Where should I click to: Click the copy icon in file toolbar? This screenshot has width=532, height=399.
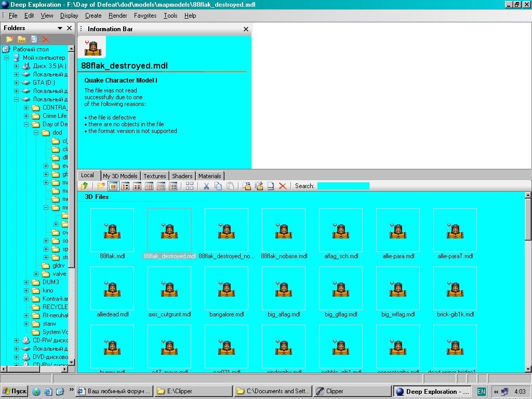tap(218, 186)
